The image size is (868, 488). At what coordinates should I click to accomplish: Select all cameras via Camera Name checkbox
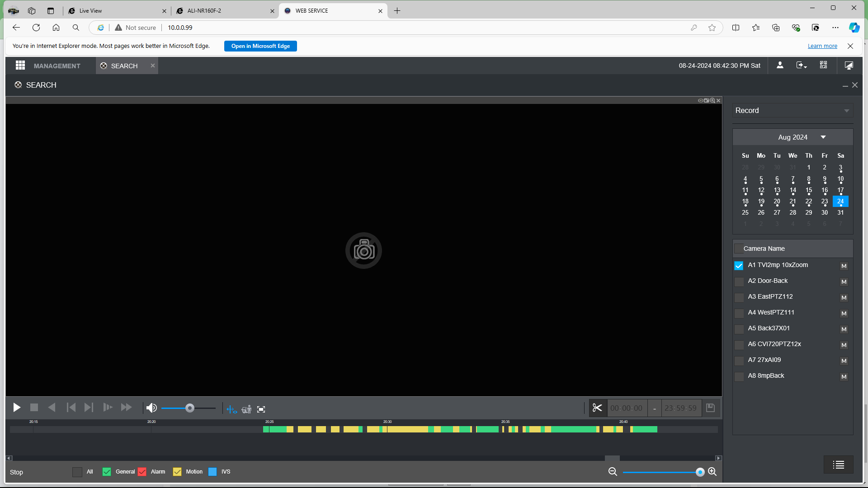point(739,249)
